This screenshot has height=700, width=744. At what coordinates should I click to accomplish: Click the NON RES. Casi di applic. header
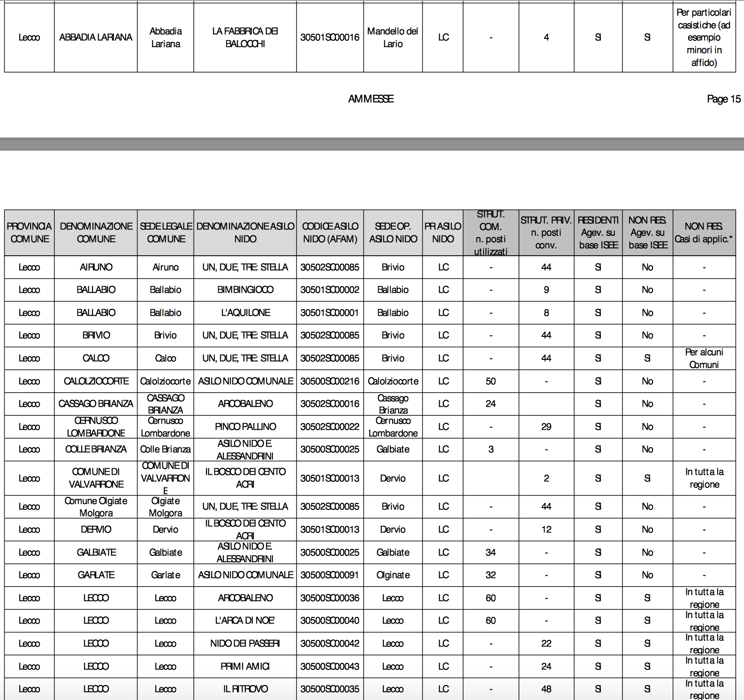click(x=704, y=233)
